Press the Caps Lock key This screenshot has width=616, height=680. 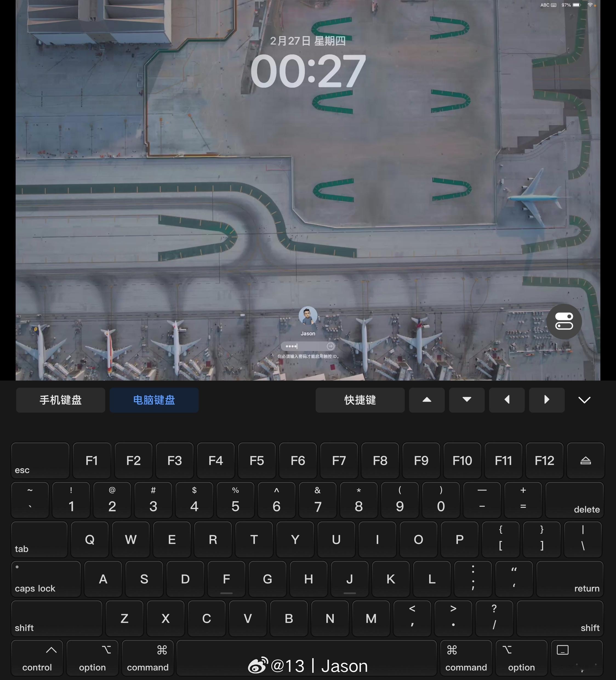point(38,577)
